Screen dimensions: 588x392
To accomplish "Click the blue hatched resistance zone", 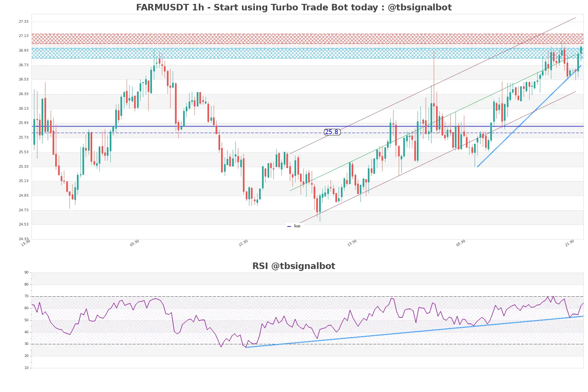I will click(307, 53).
